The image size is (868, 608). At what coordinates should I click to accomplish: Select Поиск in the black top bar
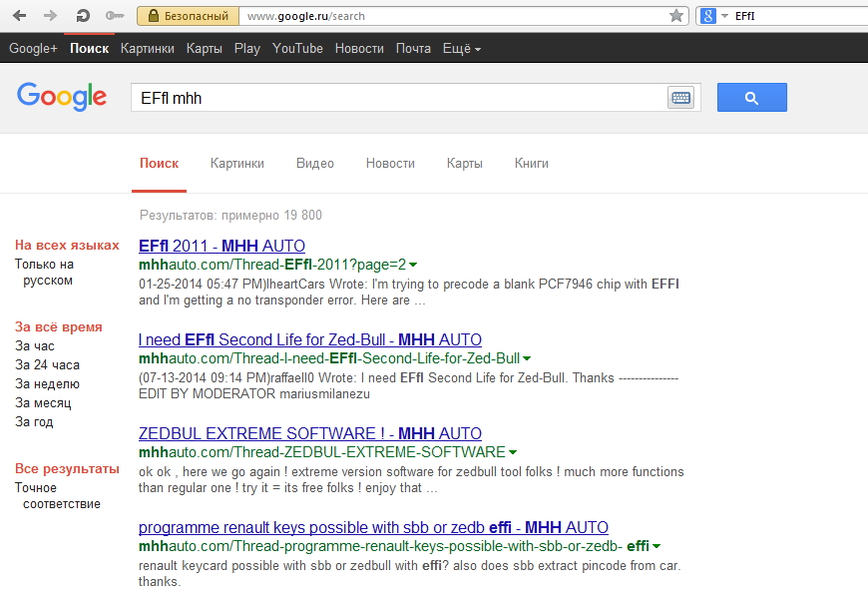coord(89,49)
